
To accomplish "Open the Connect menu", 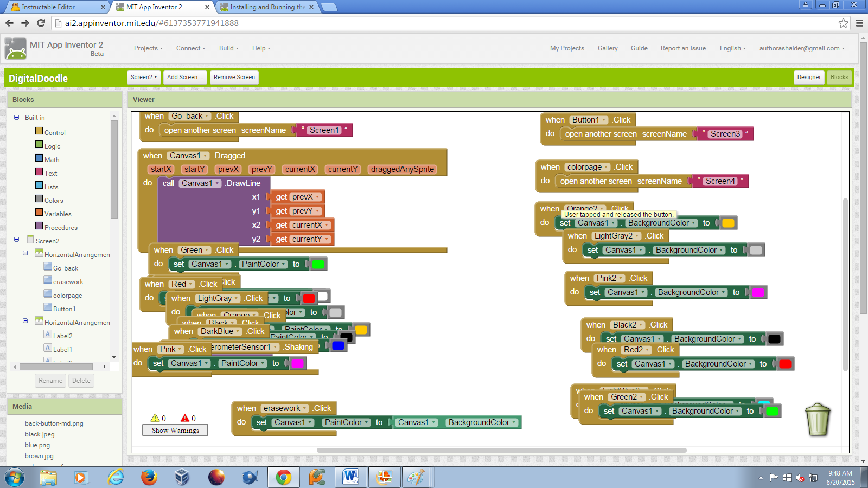I will [x=190, y=48].
